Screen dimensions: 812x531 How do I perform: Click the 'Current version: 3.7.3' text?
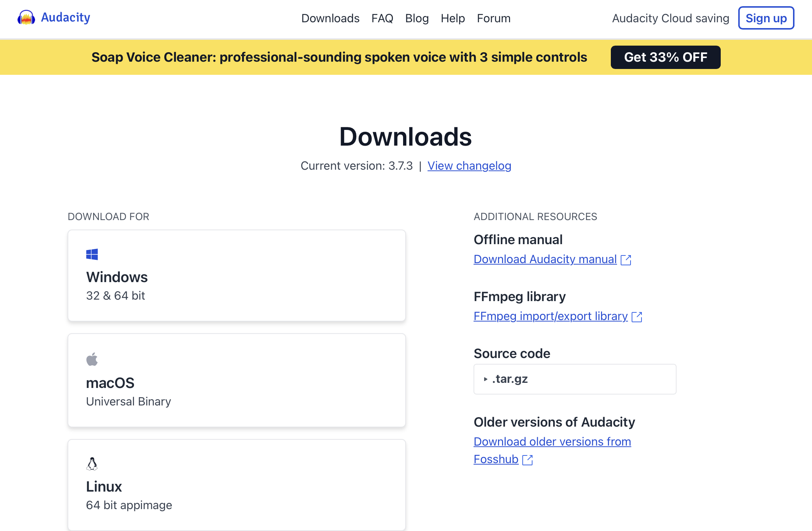tap(356, 166)
